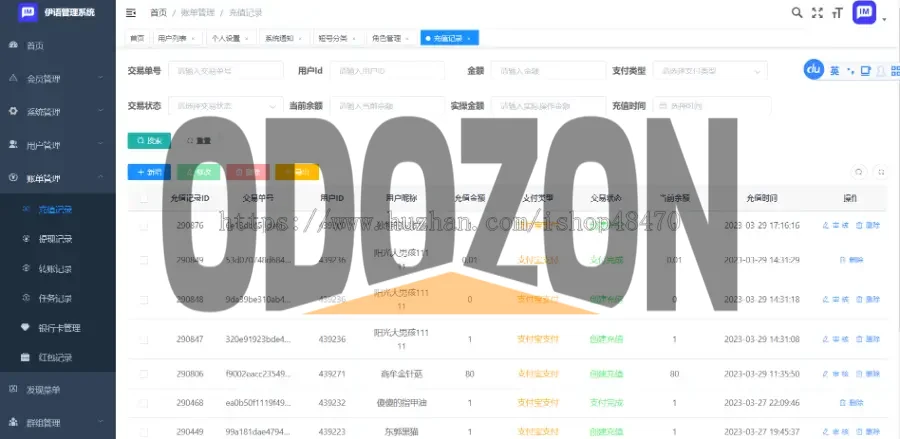The image size is (900, 439).
Task: Open 发现菜单 in the sidebar
Action: 57,390
